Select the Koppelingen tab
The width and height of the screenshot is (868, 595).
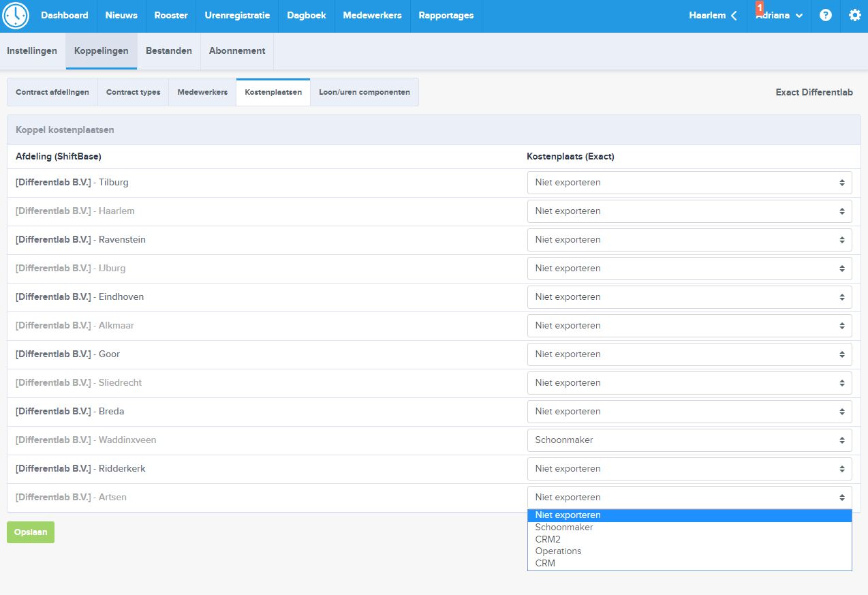click(x=102, y=51)
